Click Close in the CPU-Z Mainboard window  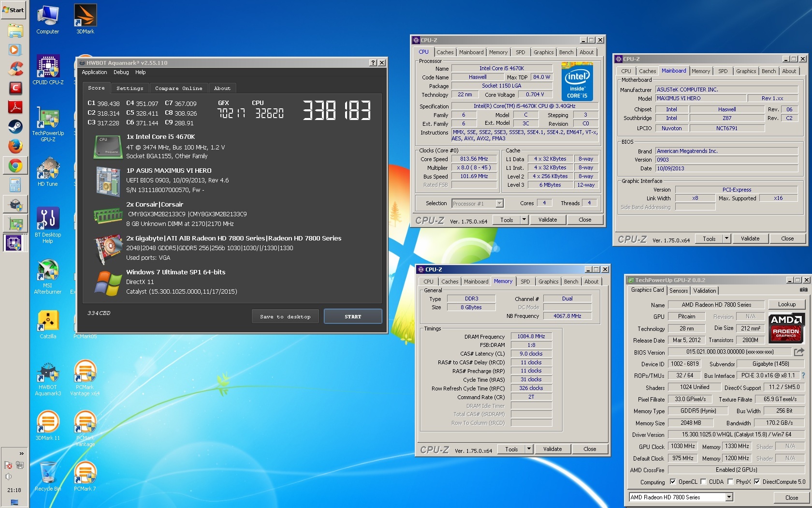tap(787, 239)
